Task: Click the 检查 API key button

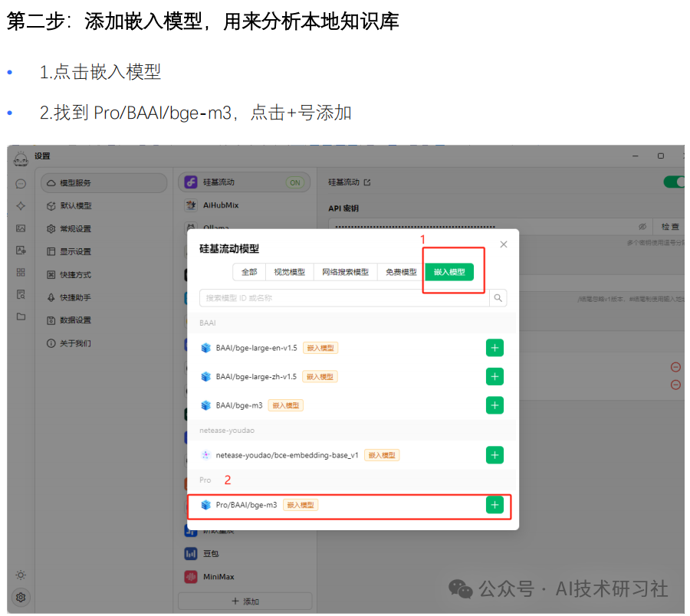Action: pos(670,227)
